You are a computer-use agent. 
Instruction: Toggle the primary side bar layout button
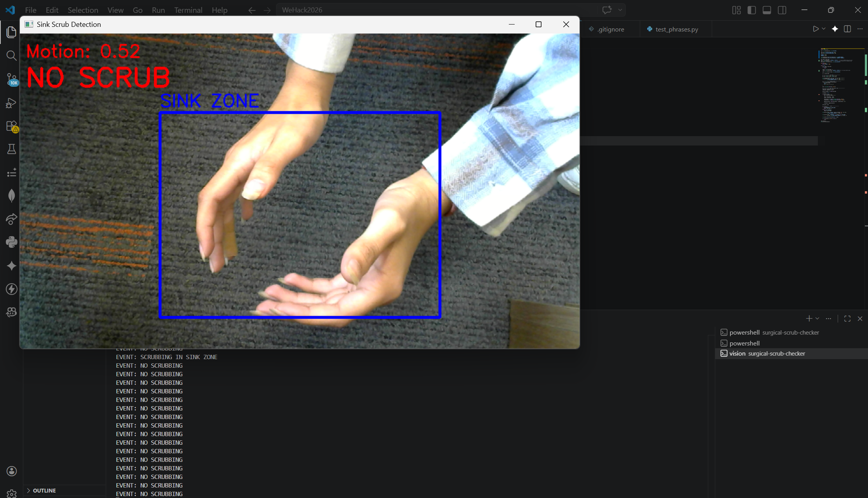(751, 10)
